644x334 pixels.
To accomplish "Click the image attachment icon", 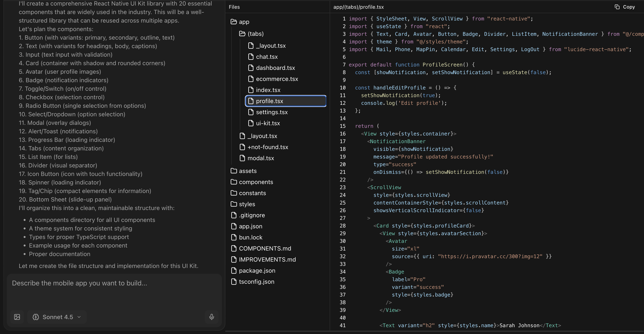I will (17, 317).
